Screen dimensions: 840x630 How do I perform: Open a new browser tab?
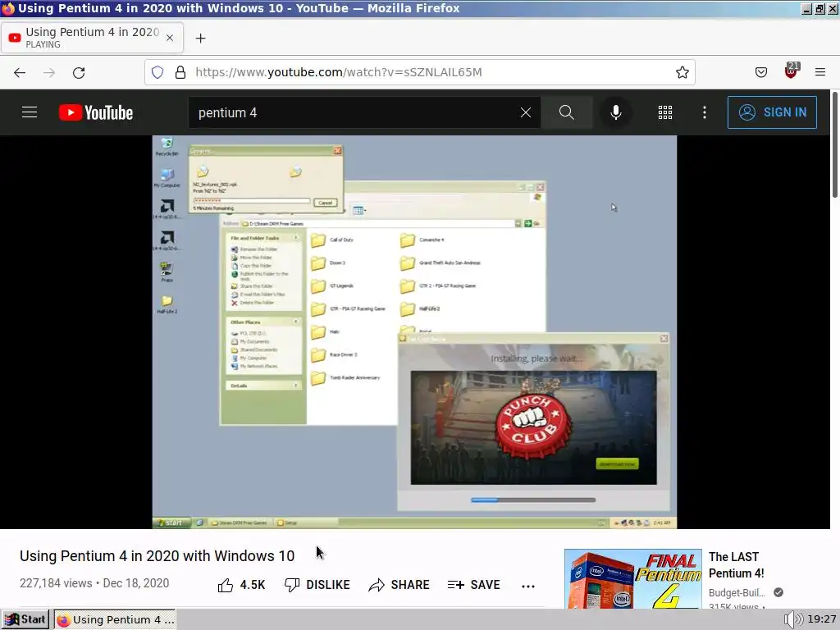click(x=200, y=38)
